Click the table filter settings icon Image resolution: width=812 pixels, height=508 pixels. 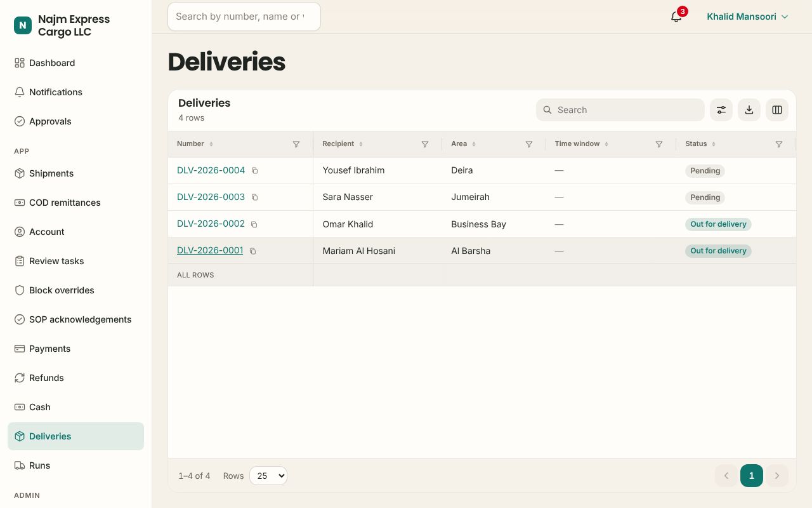(721, 110)
